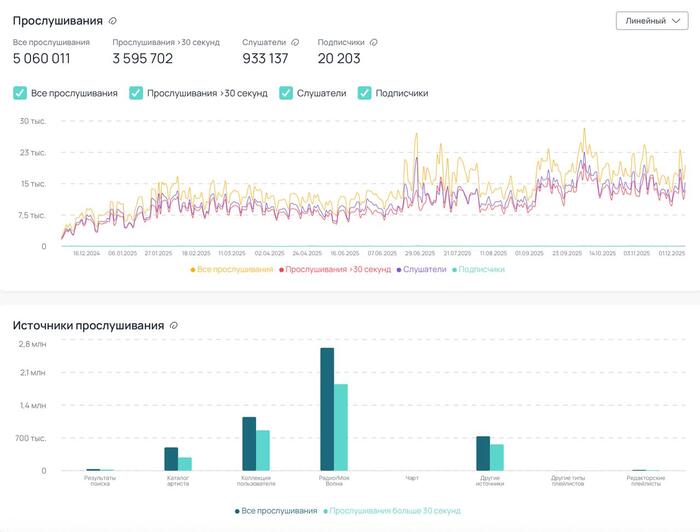Click the info icon next to Слушатели
This screenshot has height=532, width=700.
coord(294,43)
